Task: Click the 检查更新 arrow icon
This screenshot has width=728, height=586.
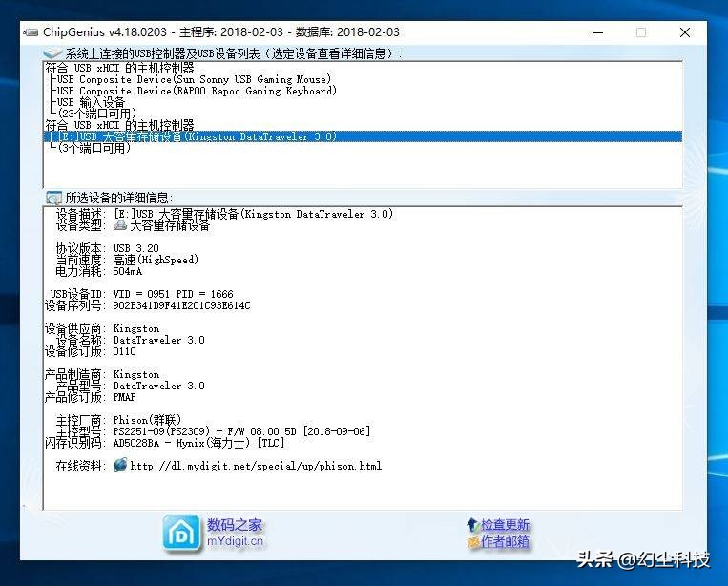Action: pyautogui.click(x=472, y=525)
